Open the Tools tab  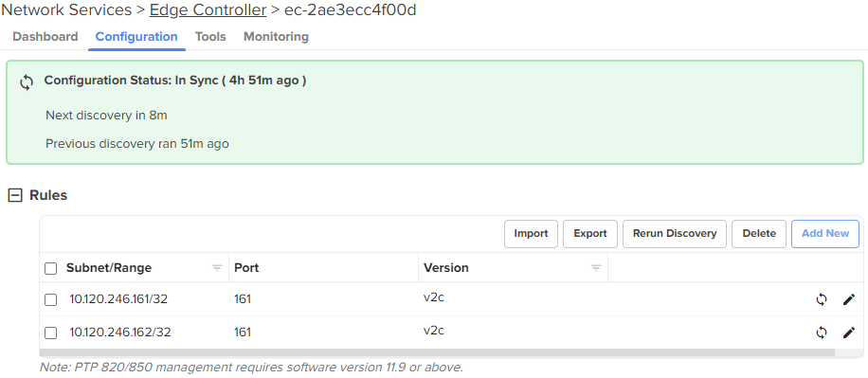coord(210,37)
